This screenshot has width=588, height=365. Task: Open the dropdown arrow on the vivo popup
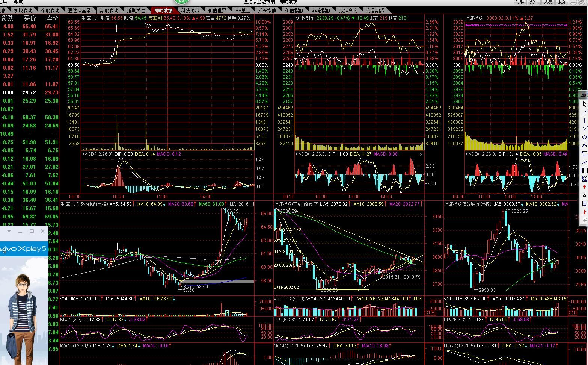point(9,231)
